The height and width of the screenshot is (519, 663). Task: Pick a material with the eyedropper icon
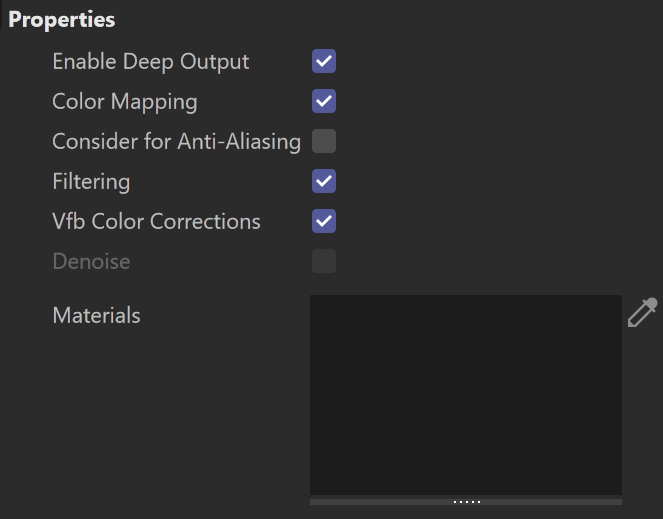click(x=642, y=313)
